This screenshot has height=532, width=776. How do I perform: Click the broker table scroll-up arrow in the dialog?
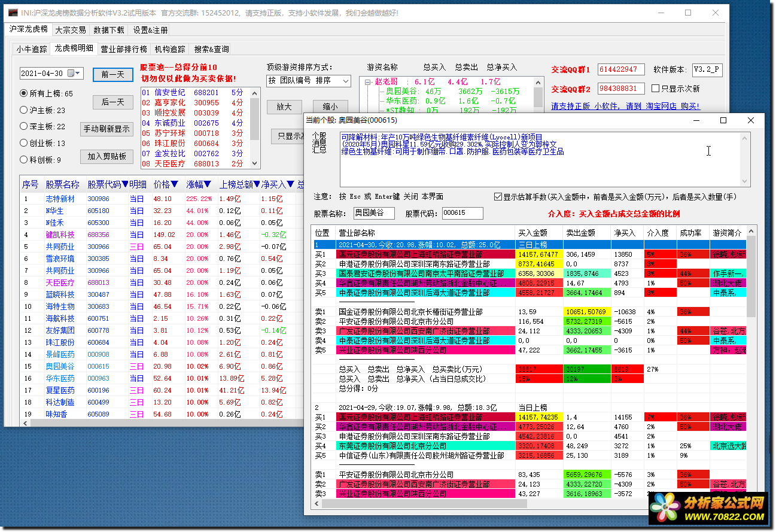coord(751,232)
